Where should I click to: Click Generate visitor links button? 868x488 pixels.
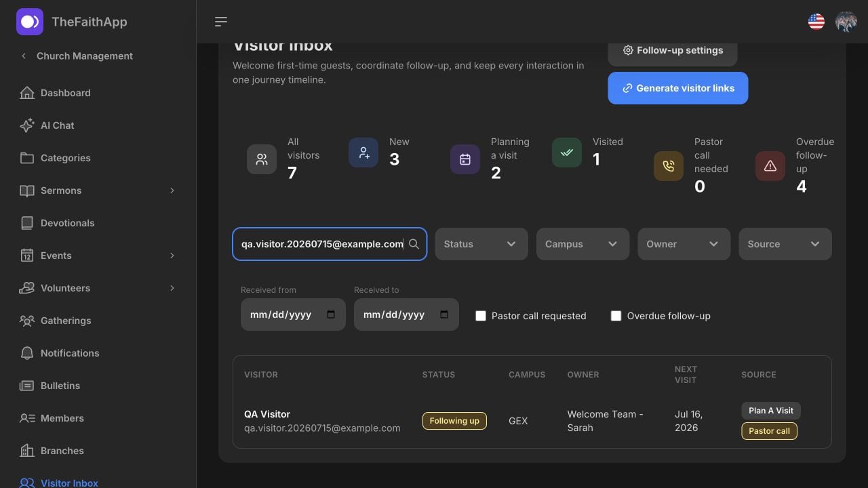[678, 88]
